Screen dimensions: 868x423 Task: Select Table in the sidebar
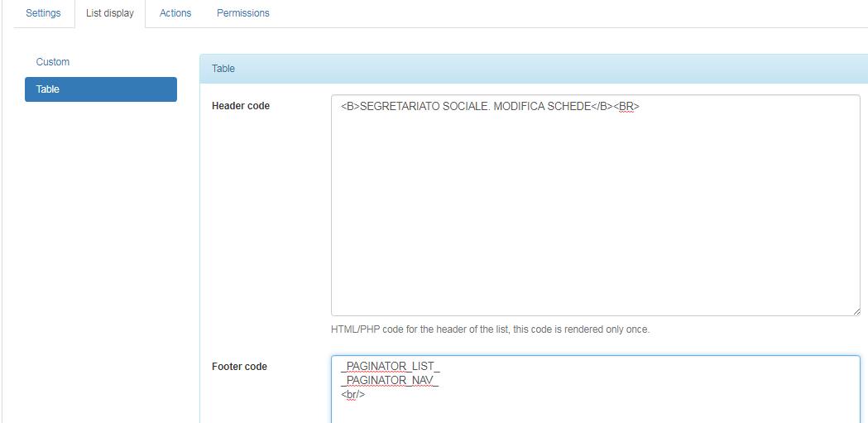[x=101, y=89]
